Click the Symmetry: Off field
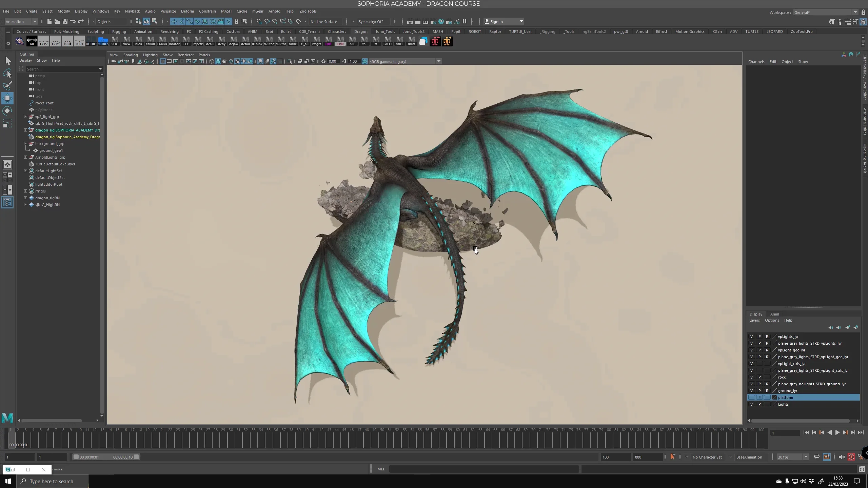 click(x=373, y=21)
